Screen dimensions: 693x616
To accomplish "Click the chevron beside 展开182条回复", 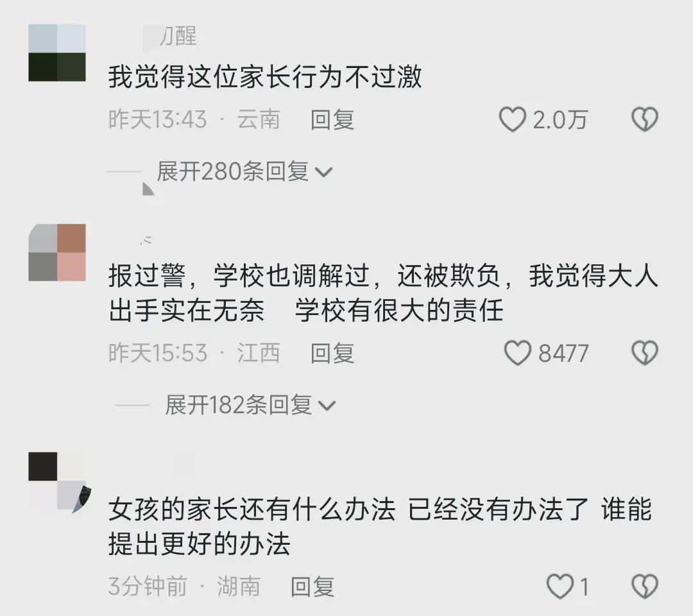I will (x=327, y=406).
